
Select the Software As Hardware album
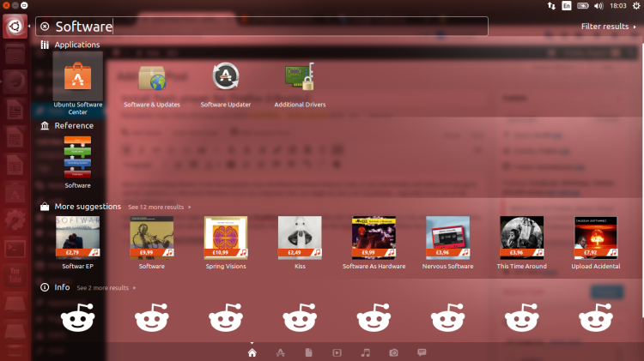[x=374, y=243]
